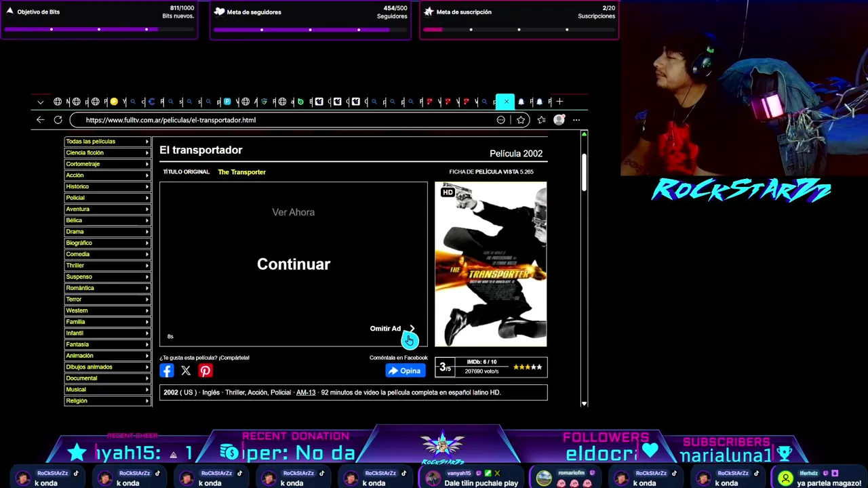Expand the Thriller category arrow
868x488 pixels.
point(147,266)
